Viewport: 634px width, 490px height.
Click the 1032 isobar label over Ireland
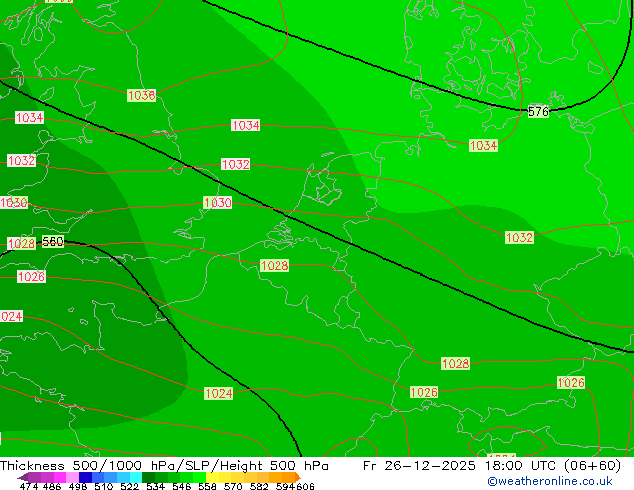pyautogui.click(x=21, y=161)
